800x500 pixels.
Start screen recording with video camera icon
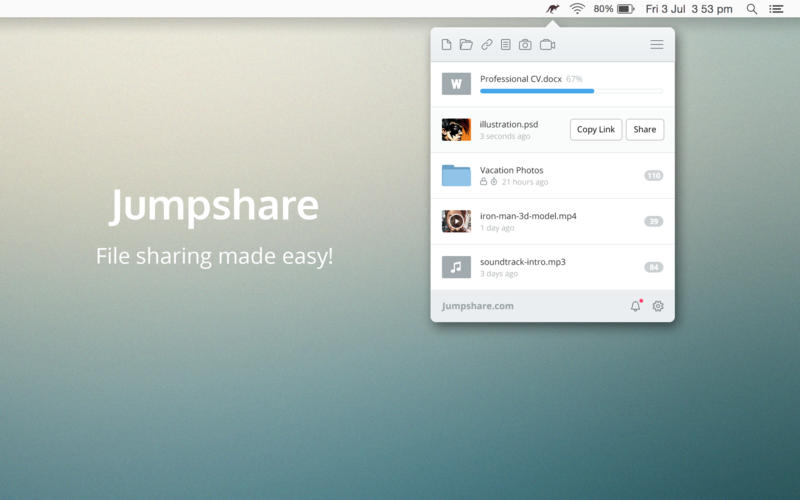coord(547,45)
